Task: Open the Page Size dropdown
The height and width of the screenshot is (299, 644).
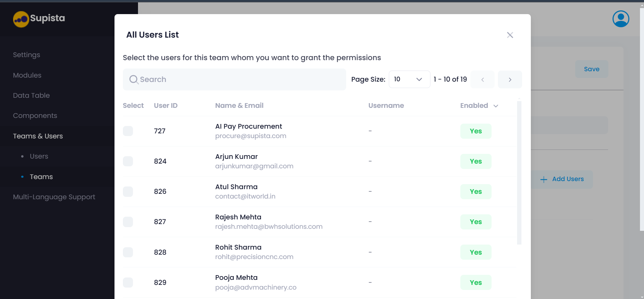Action: pos(409,79)
